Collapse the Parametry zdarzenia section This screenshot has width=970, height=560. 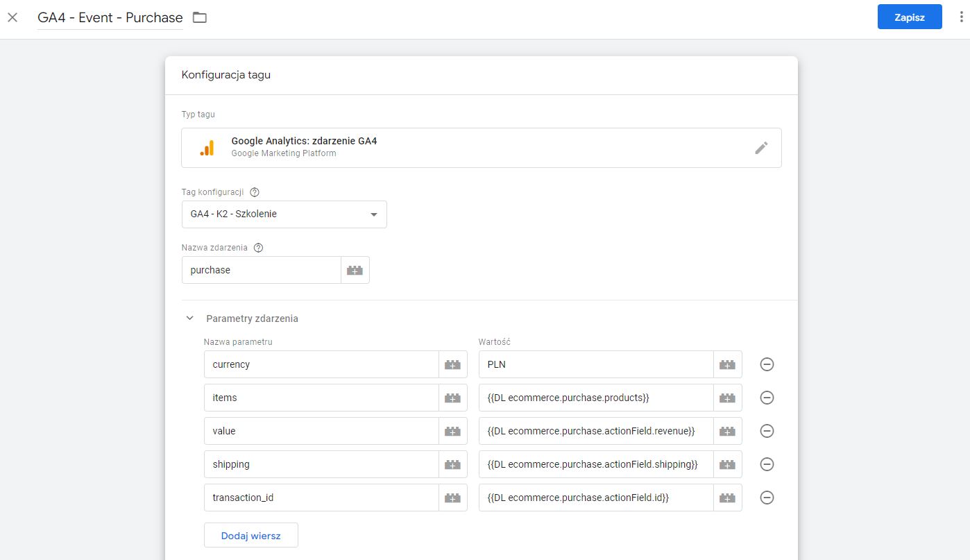pyautogui.click(x=190, y=319)
